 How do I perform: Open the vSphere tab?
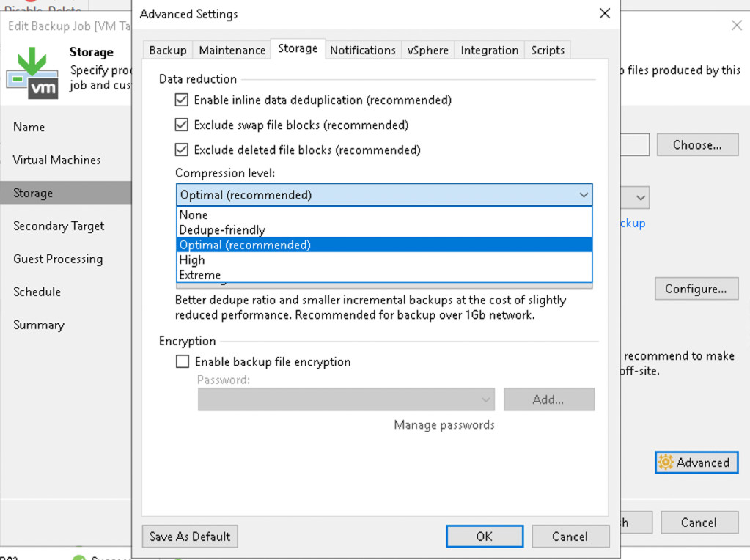[427, 49]
